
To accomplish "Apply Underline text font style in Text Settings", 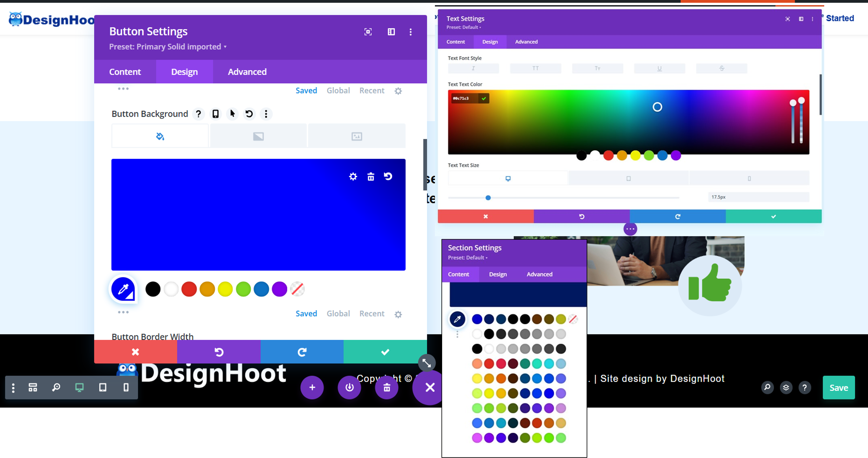I will 659,68.
